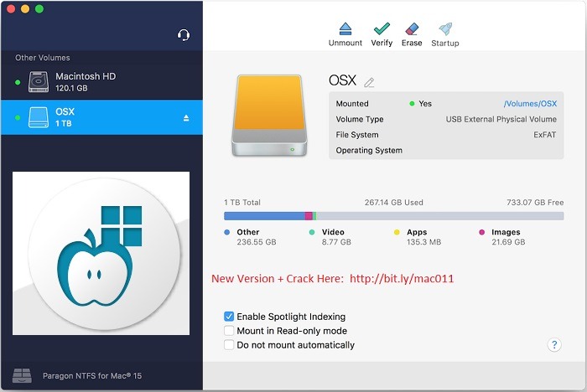
Task: Click the 135.3 MB Apps size value
Action: tap(424, 242)
